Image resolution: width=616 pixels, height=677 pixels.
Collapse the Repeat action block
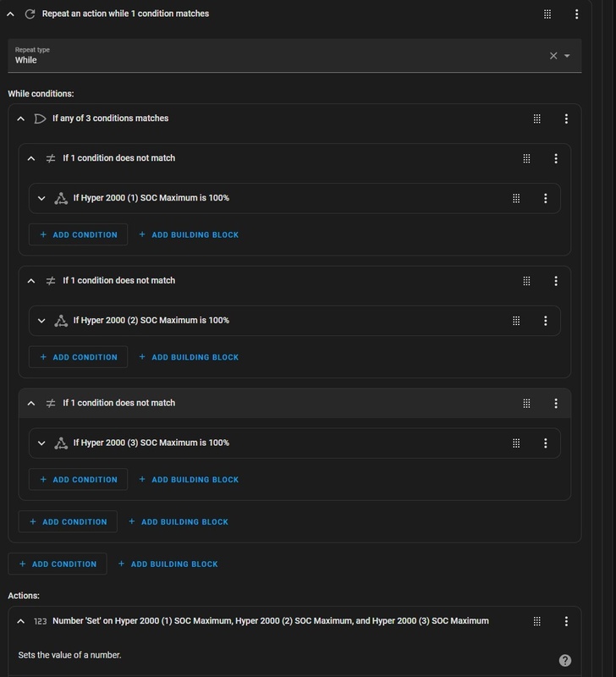point(11,14)
